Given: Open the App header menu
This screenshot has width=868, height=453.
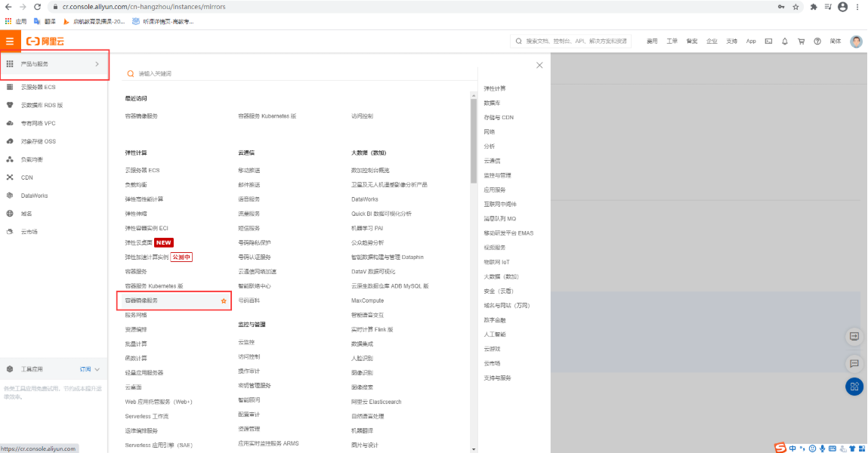Looking at the screenshot, I should pos(751,41).
